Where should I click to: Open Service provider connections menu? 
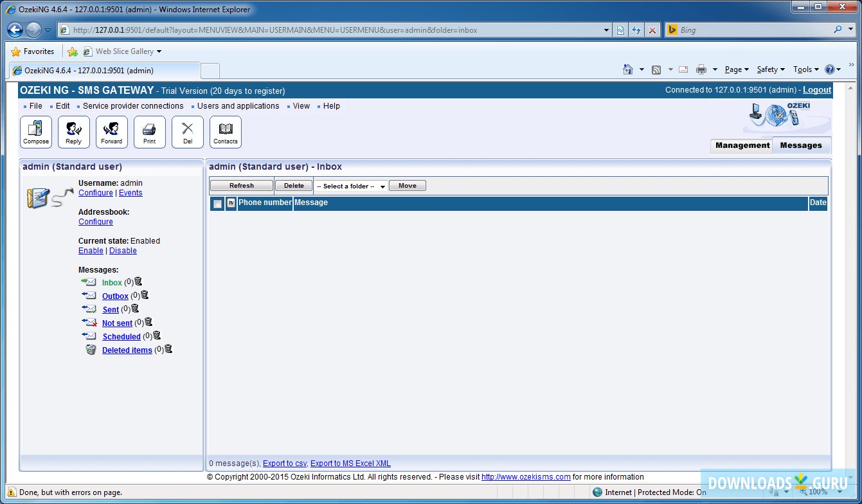[x=133, y=106]
